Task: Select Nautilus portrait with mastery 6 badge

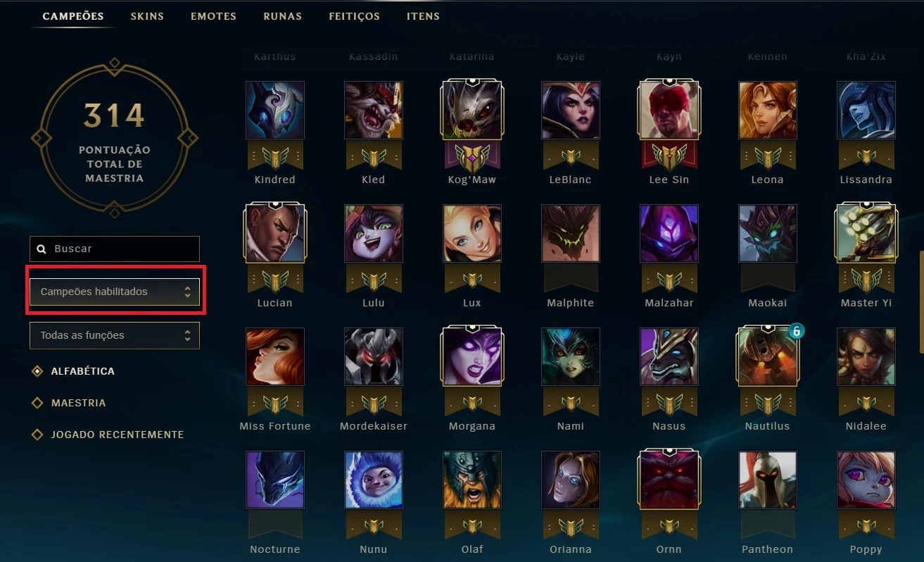Action: point(768,356)
